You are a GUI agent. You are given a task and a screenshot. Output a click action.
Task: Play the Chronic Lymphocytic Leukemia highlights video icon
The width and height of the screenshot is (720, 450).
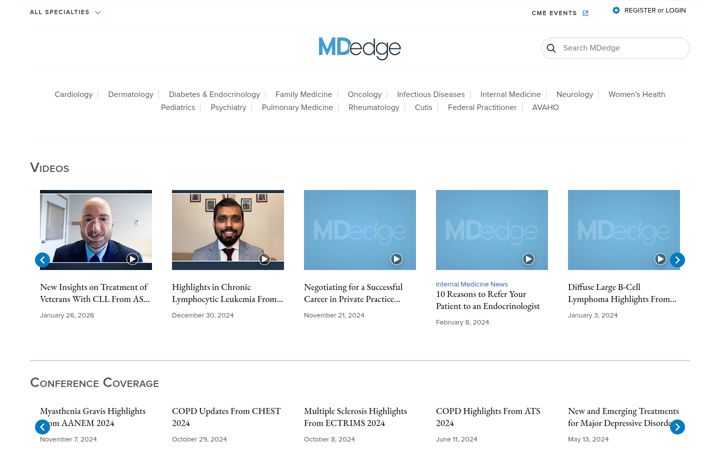pyautogui.click(x=264, y=259)
